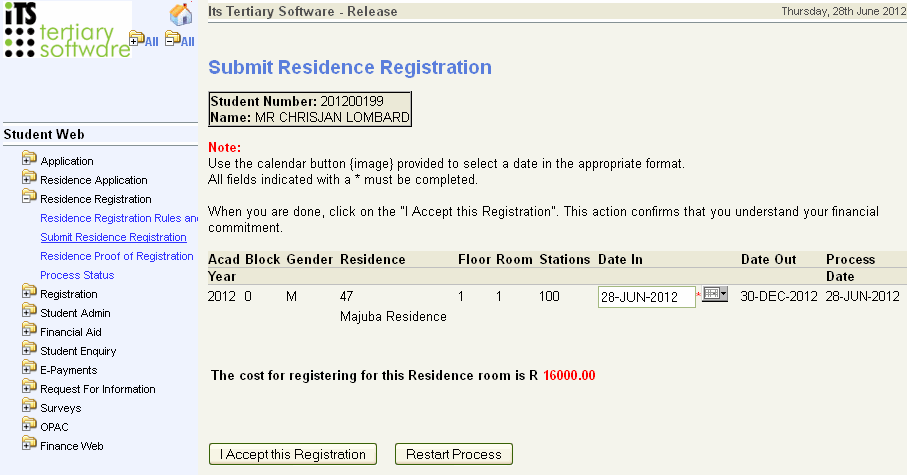Click the Acad Year value 2012
Screen dimensions: 907x475
click(222, 296)
